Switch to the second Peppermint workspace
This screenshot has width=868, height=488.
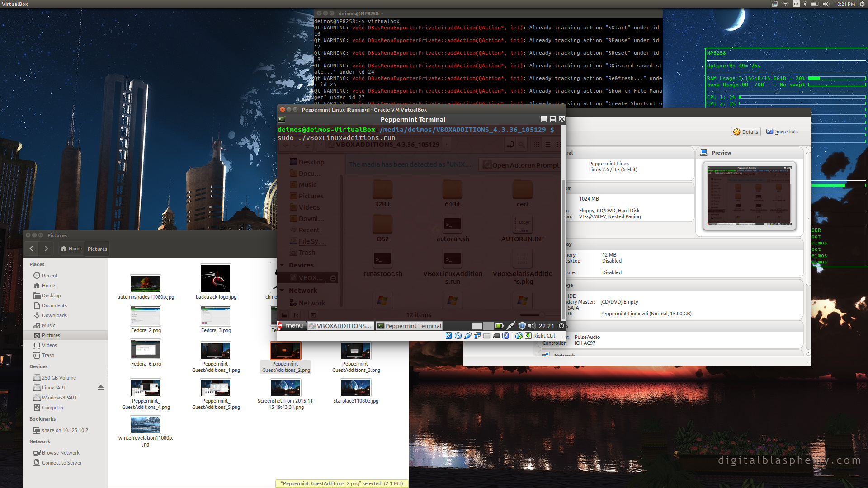488,326
